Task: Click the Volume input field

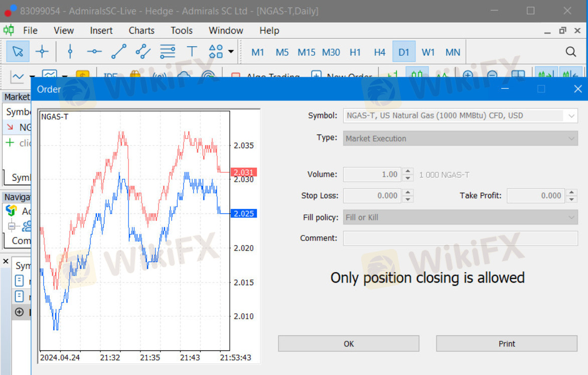Action: [372, 175]
